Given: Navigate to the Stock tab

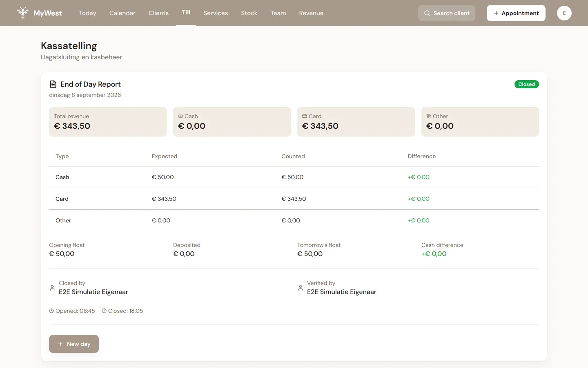Looking at the screenshot, I should (249, 13).
